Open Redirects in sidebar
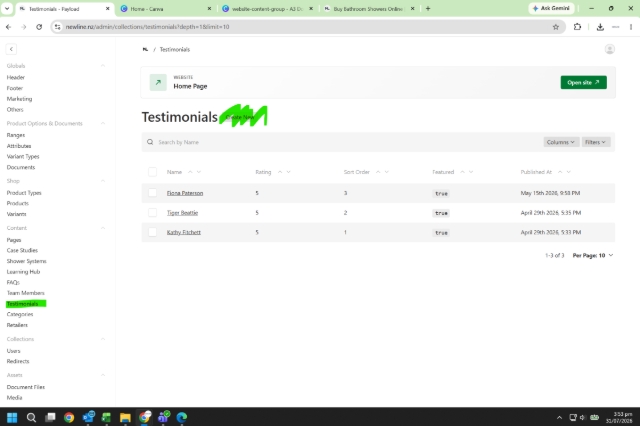Viewport: 640px width, 426px height. point(18,362)
